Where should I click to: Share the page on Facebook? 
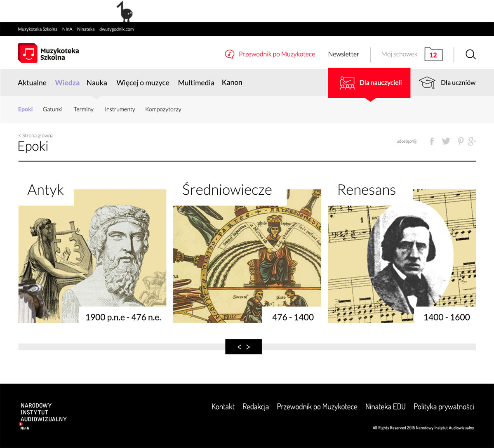432,141
